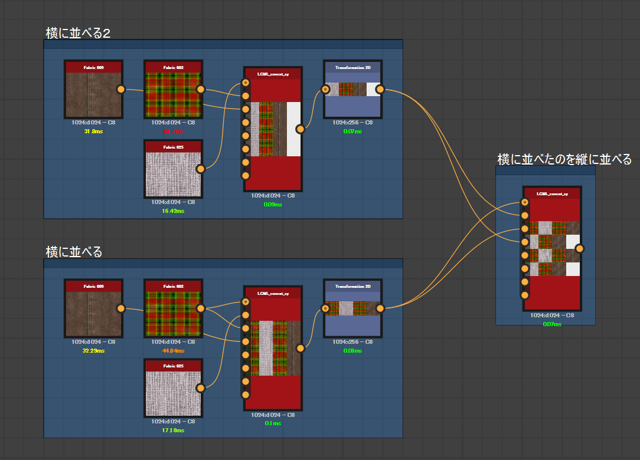Select Fabric 009 node in lower 横に並べる frame
The image size is (640, 460).
pyautogui.click(x=92, y=310)
